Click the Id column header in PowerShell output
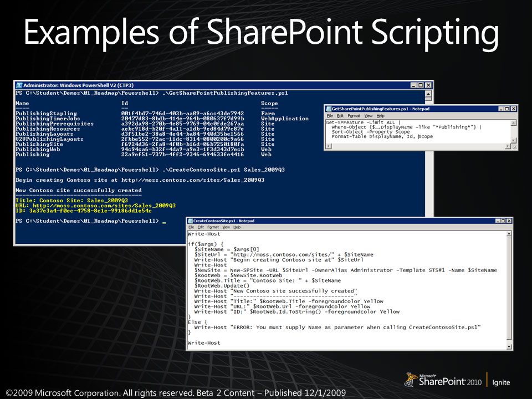The height and width of the screenshot is (399, 532). [x=125, y=103]
